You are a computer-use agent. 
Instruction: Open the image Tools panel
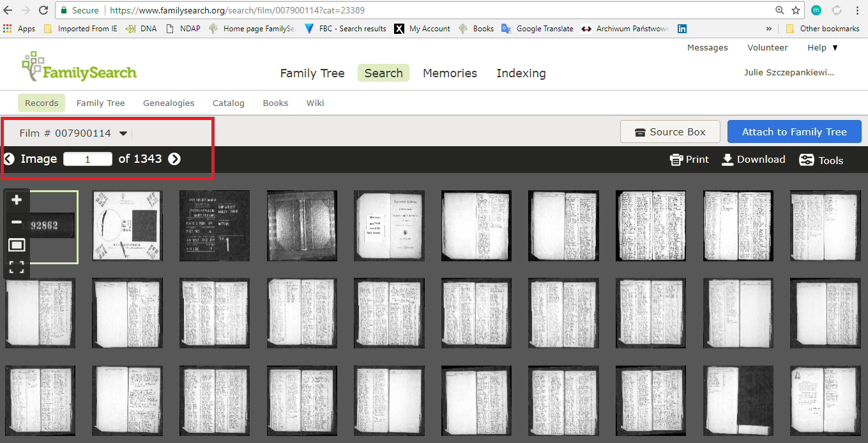point(821,160)
